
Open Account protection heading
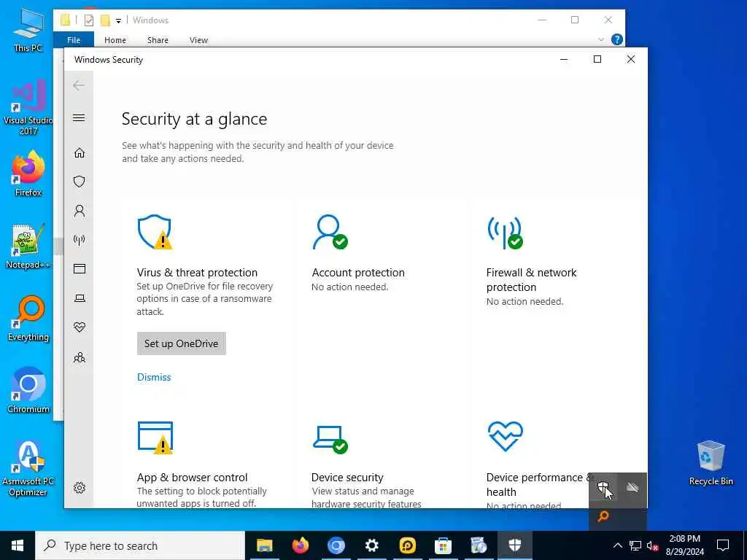pyautogui.click(x=358, y=273)
